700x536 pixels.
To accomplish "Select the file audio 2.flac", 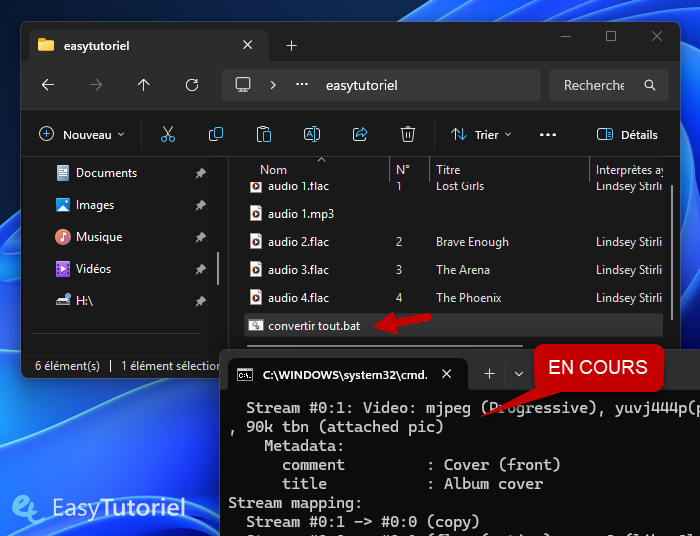I will 298,242.
